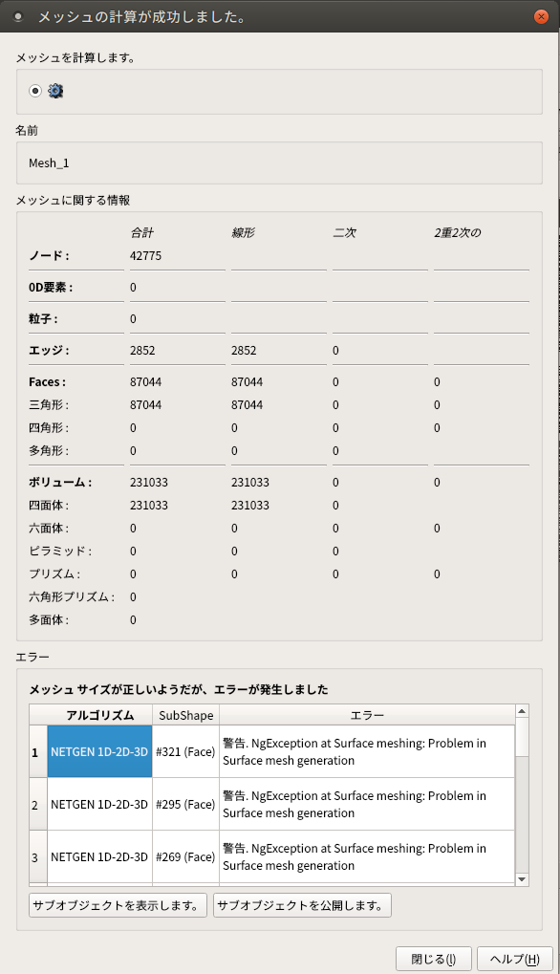Click the エラー column header in the table
Screen dimensions: 560x974
tap(367, 715)
